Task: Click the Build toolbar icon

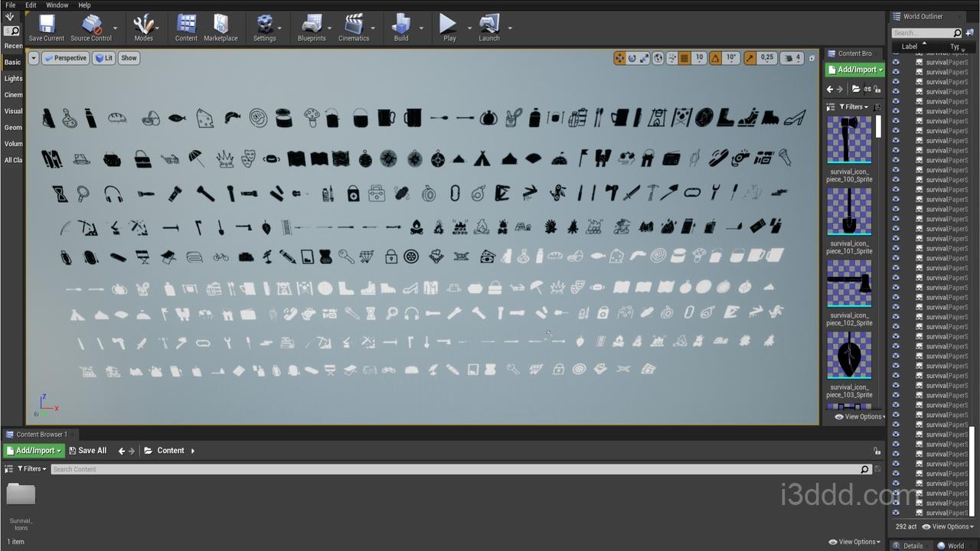Action: pyautogui.click(x=401, y=28)
